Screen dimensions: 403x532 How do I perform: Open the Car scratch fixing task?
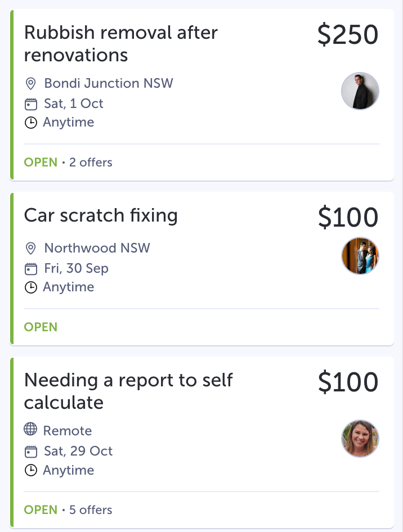[101, 215]
